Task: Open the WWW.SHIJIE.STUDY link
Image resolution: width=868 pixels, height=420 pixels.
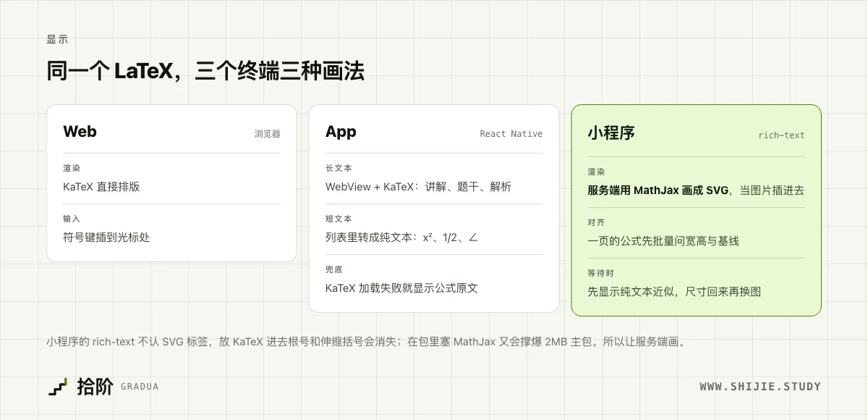Action: [x=760, y=387]
